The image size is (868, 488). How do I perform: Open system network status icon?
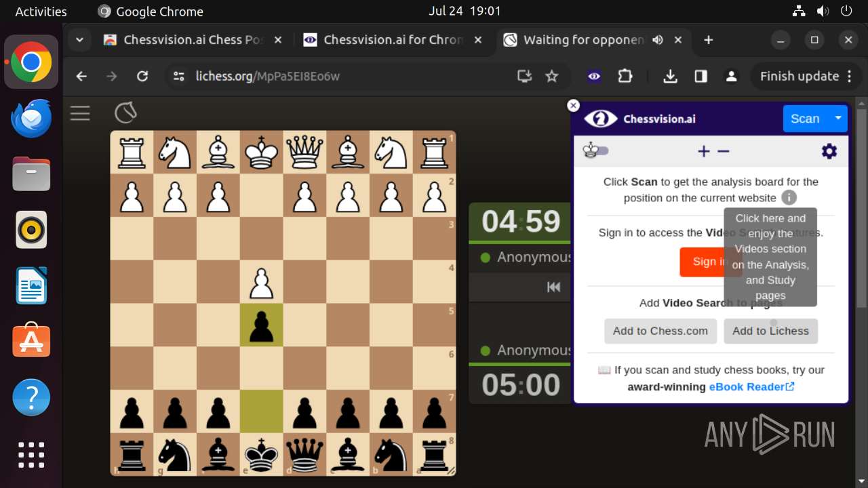[x=799, y=11]
